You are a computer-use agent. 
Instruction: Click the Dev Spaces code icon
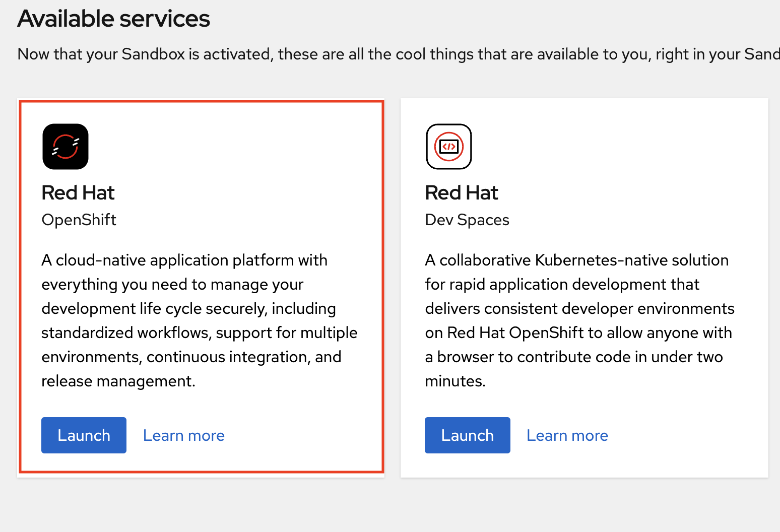[449, 147]
